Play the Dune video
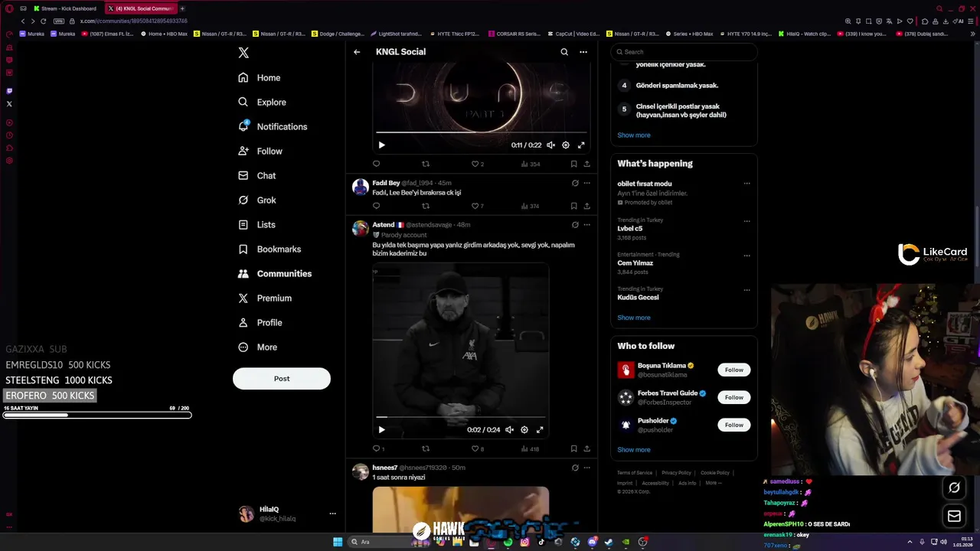980x551 pixels. tap(381, 145)
